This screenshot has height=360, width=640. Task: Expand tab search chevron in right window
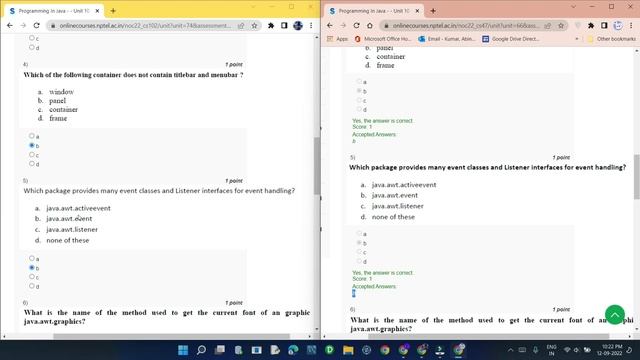click(x=573, y=7)
